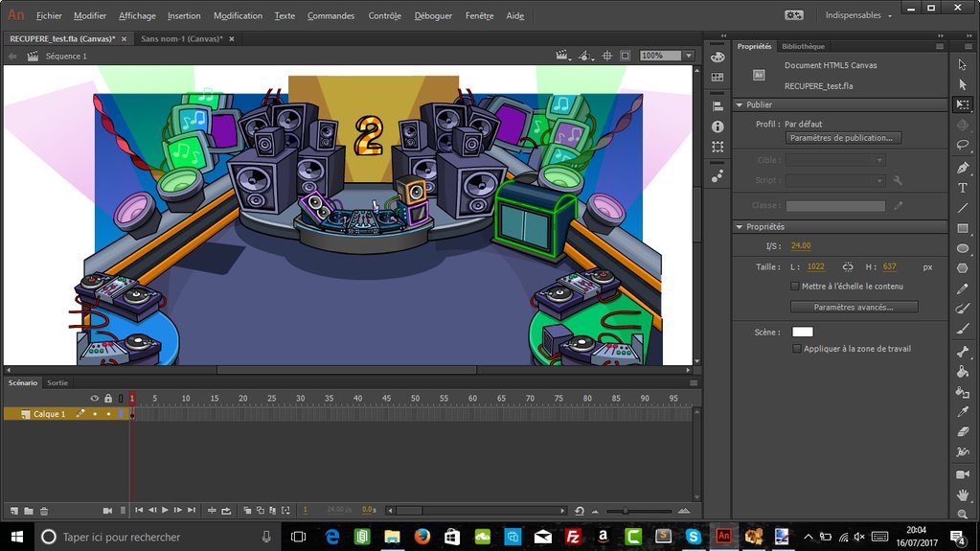The width and height of the screenshot is (980, 551).
Task: Open the Edit Scene dropdown icon
Action: 562,56
